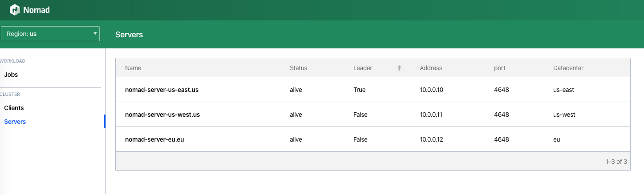
Task: Sort the table by Name column
Action: 133,68
